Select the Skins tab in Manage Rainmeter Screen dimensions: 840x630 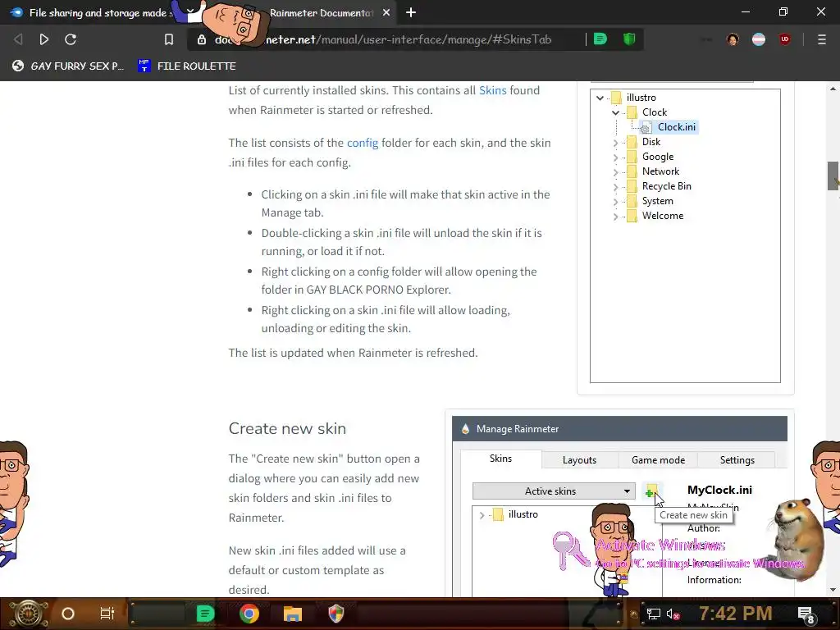click(501, 459)
